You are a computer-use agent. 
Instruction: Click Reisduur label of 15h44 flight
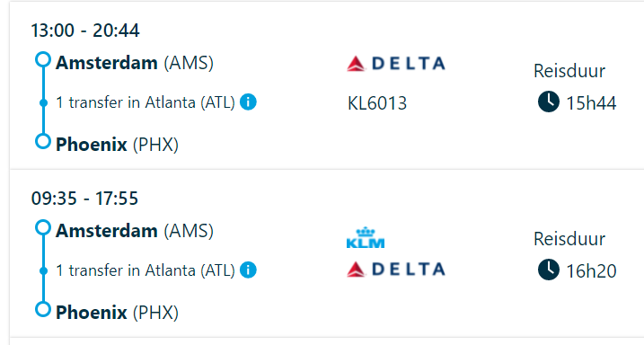569,71
